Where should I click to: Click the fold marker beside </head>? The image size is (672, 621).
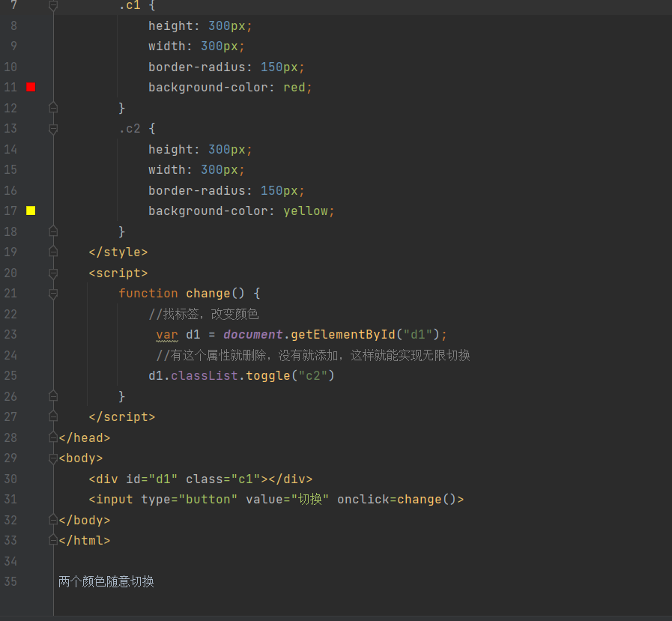[x=53, y=437]
